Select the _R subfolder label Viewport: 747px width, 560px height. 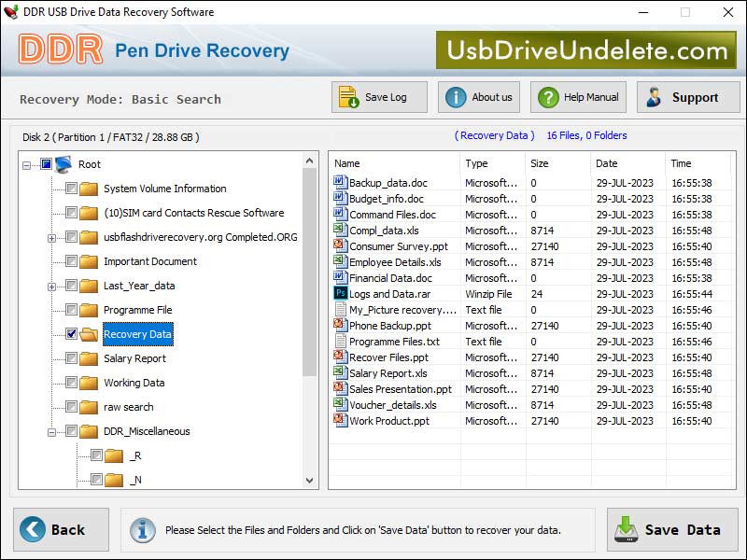click(x=135, y=455)
